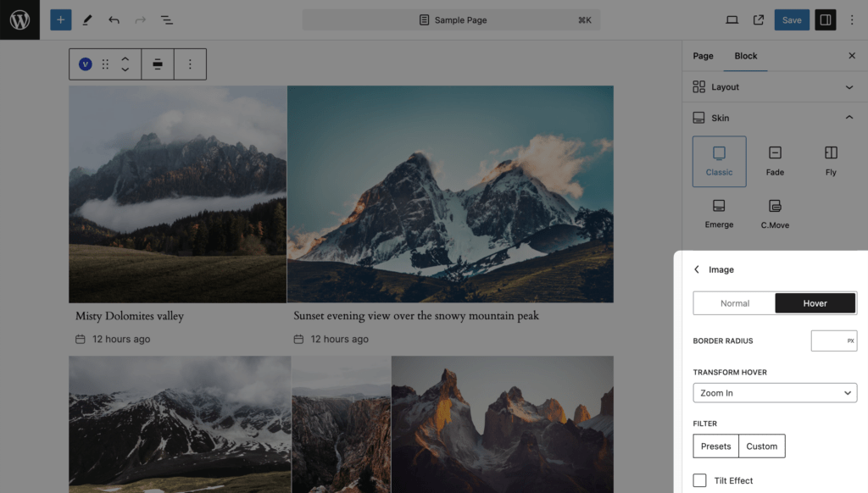868x493 pixels.
Task: Click the Border Radius input field
Action: pos(834,341)
